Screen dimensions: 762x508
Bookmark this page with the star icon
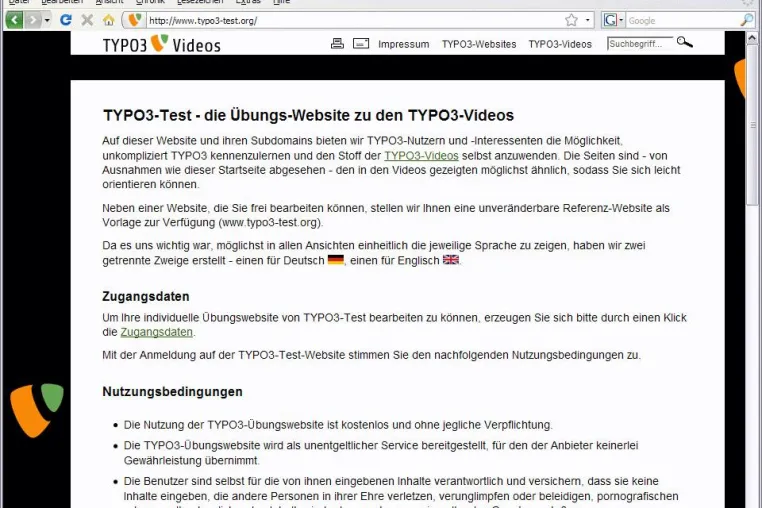pyautogui.click(x=572, y=20)
